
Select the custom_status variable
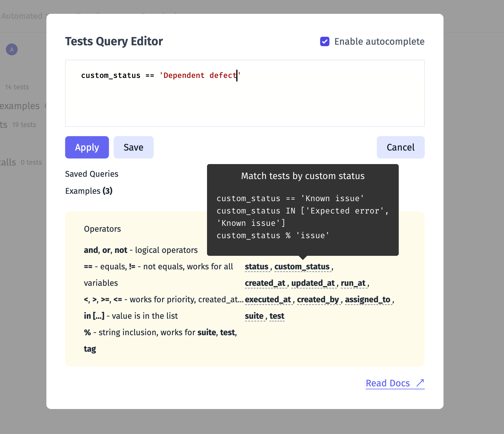click(302, 267)
